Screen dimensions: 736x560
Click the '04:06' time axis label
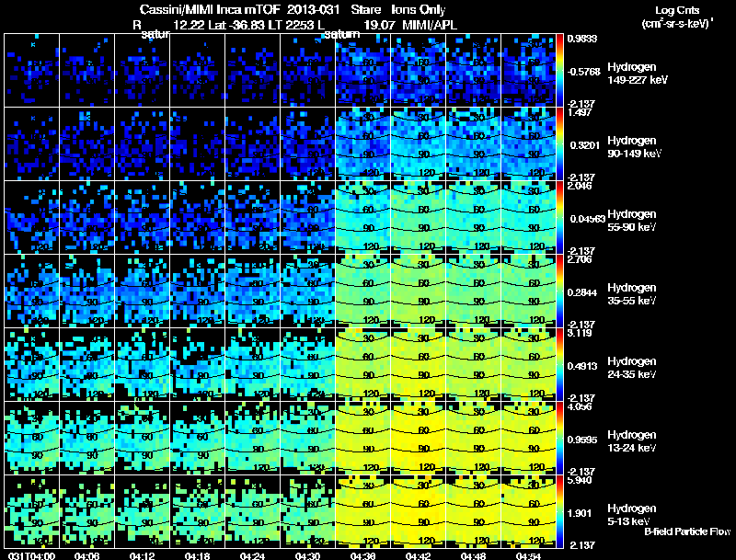[86, 555]
